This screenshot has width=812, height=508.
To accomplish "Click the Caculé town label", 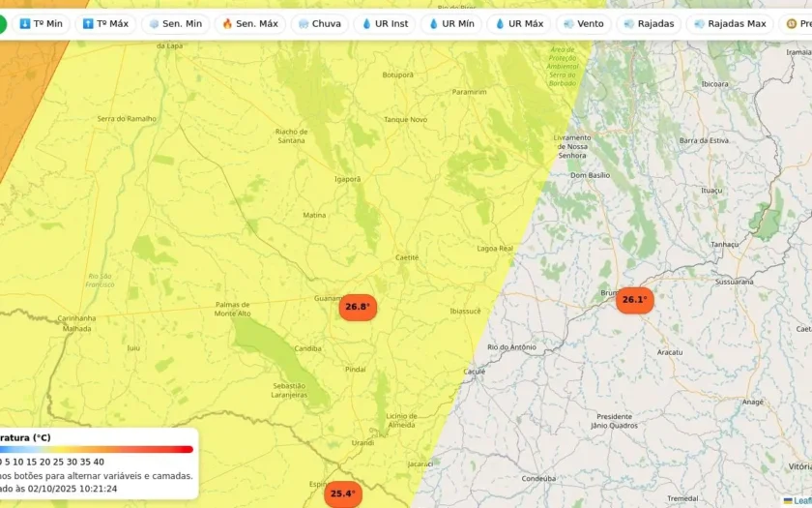I will [x=475, y=372].
